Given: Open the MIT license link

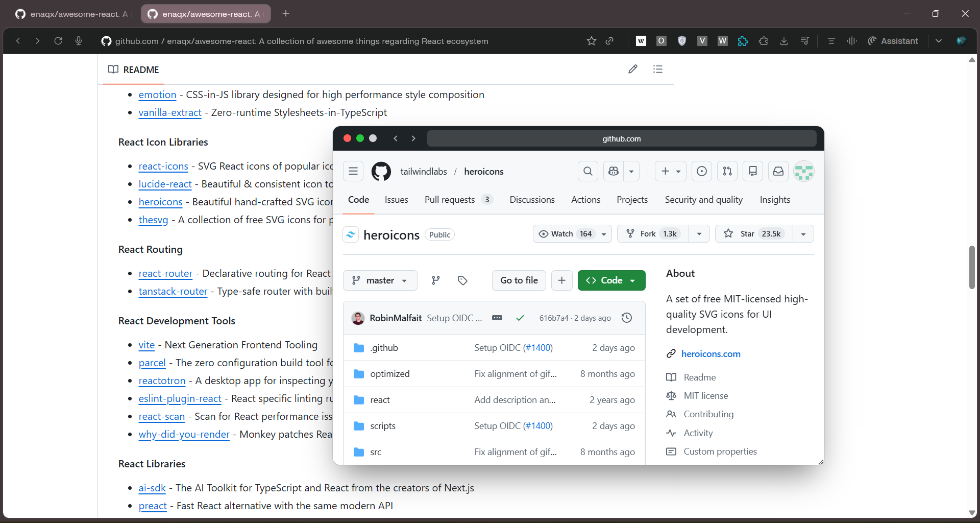Looking at the screenshot, I should 706,396.
